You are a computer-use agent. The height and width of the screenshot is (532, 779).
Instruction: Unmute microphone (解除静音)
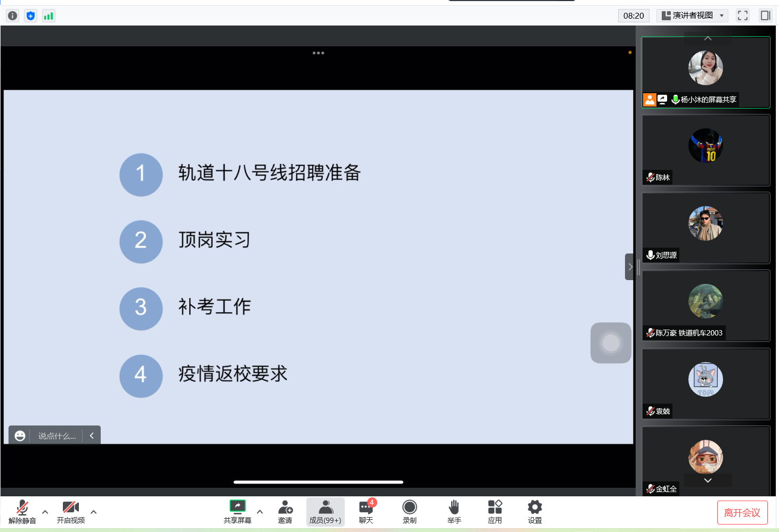click(x=22, y=512)
